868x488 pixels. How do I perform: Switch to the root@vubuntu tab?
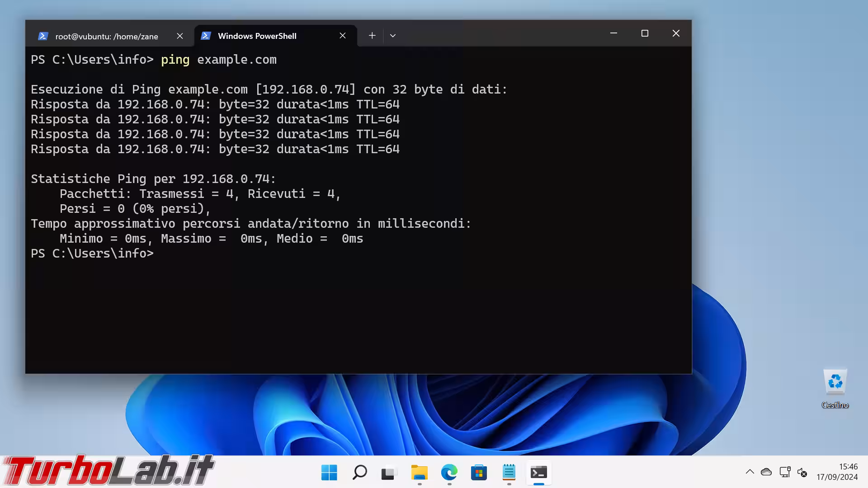(107, 36)
